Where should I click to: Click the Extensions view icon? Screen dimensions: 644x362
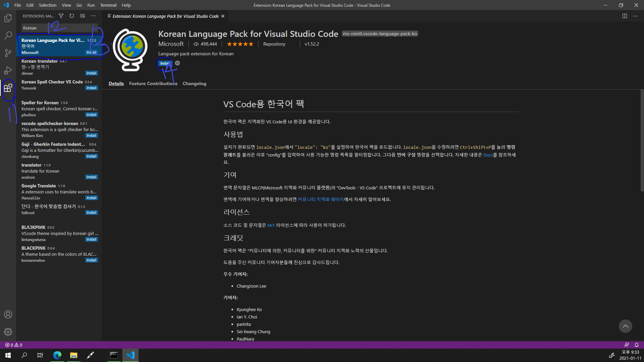[8, 88]
